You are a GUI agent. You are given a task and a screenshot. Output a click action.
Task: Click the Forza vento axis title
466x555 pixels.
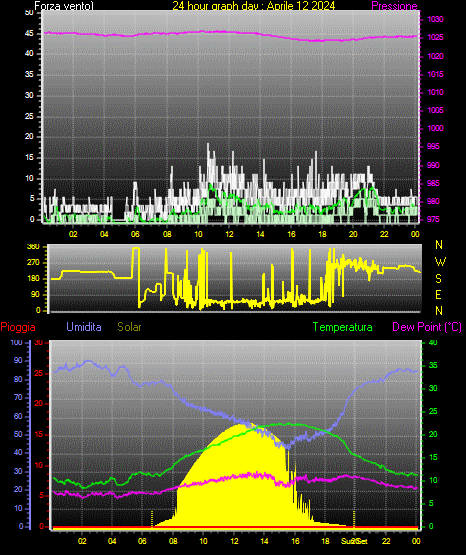64,6
